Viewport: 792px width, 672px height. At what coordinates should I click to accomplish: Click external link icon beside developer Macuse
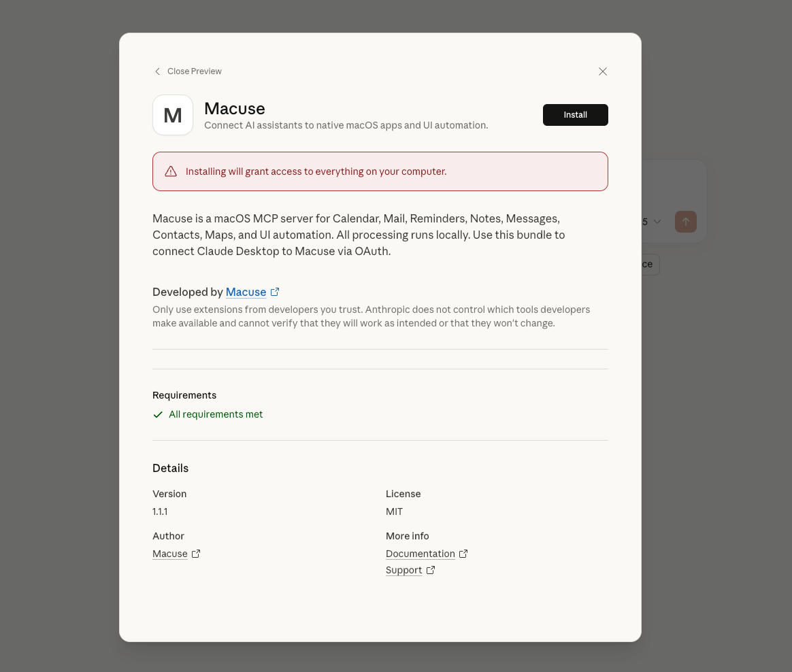point(275,292)
